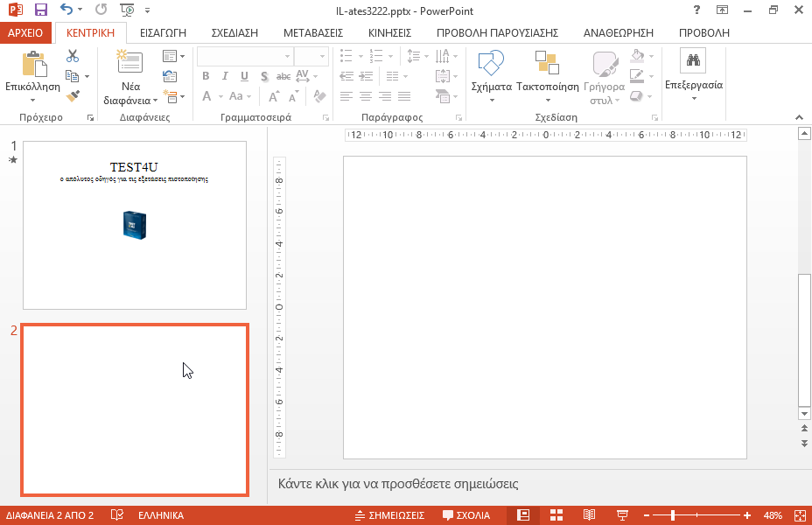This screenshot has height=525, width=812.
Task: Click the Νέα διαφάνεια new slide icon
Action: coord(129,62)
